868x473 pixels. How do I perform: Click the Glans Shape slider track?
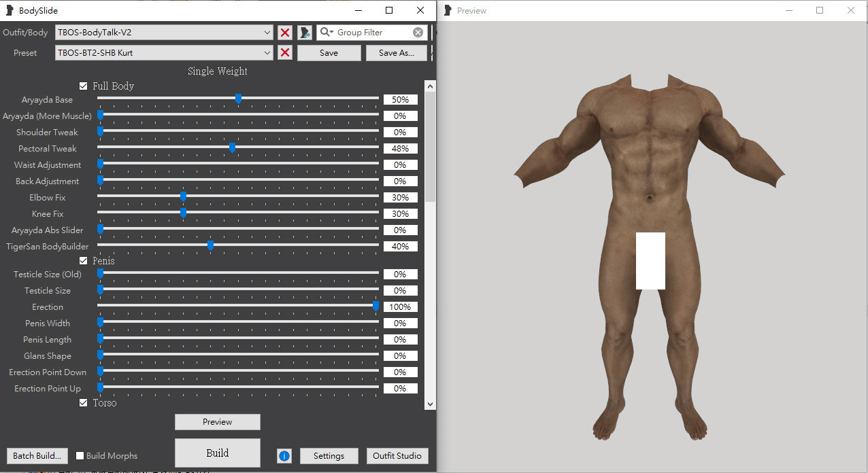[238, 354]
